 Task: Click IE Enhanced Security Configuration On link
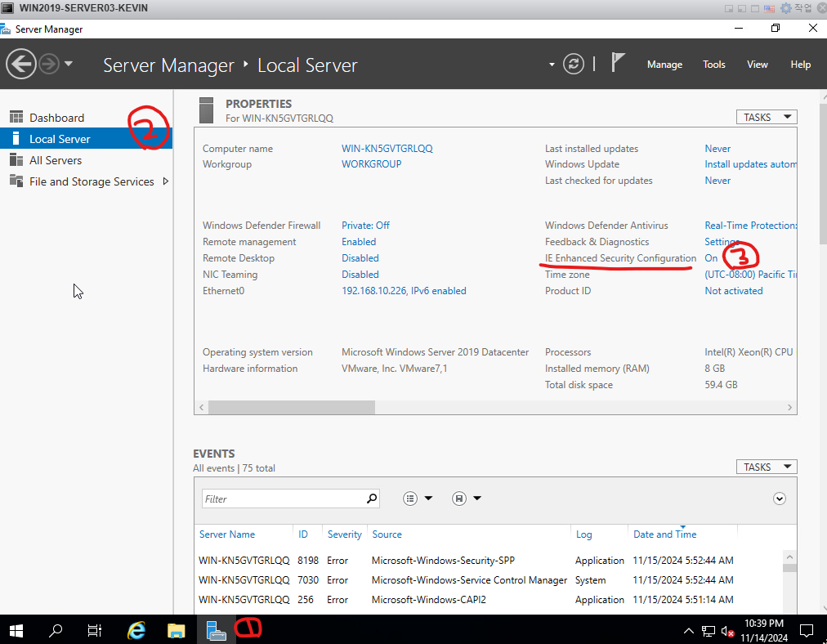tap(711, 258)
